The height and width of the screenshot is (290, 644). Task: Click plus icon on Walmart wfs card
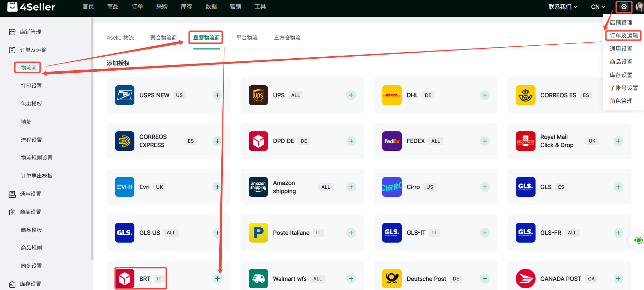pos(351,279)
